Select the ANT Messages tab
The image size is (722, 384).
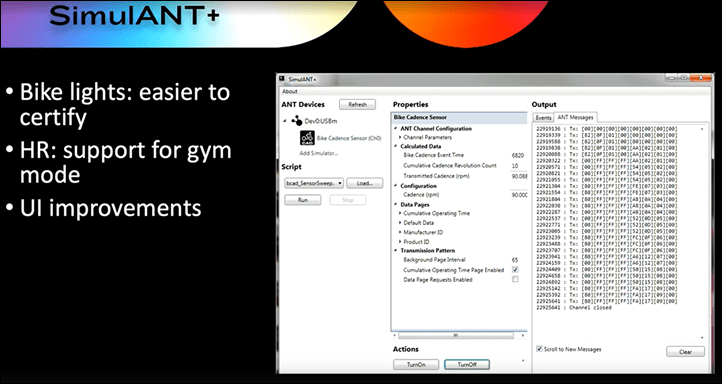pos(575,117)
